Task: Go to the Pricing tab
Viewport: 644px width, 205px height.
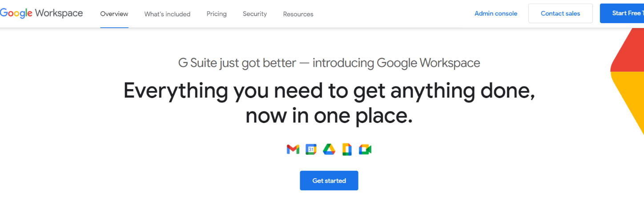Action: 217,14
